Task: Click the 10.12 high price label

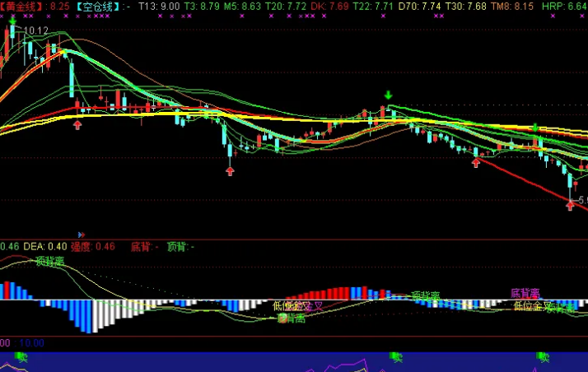Action: click(36, 30)
